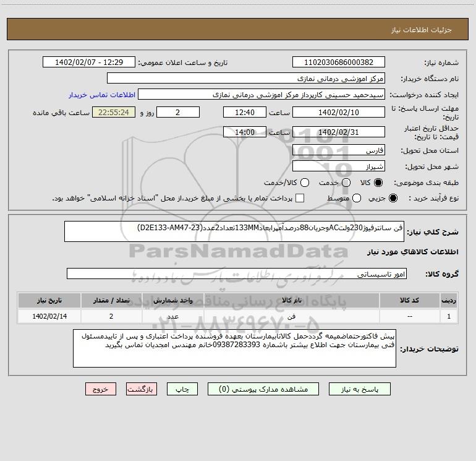Click the first row in items table
The height and width of the screenshot is (461, 476).
[237, 316]
